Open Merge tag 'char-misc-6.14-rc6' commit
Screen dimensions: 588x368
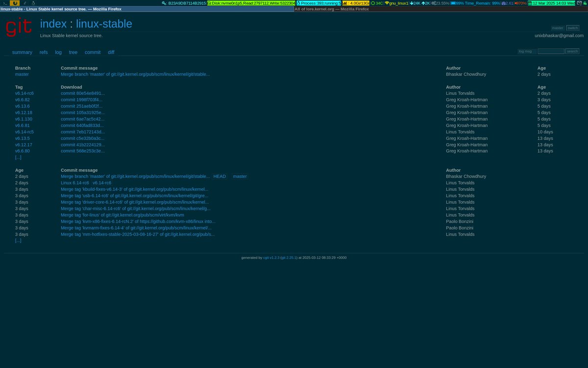[x=136, y=208]
